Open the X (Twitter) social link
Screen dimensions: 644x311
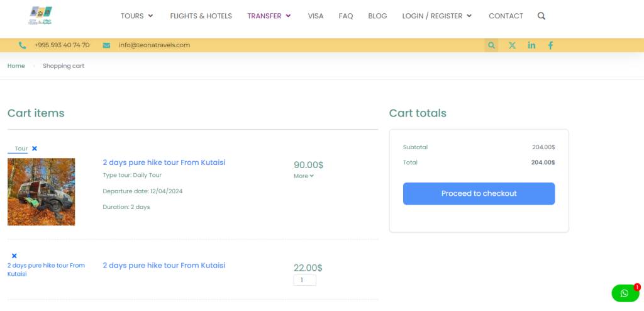click(512, 45)
